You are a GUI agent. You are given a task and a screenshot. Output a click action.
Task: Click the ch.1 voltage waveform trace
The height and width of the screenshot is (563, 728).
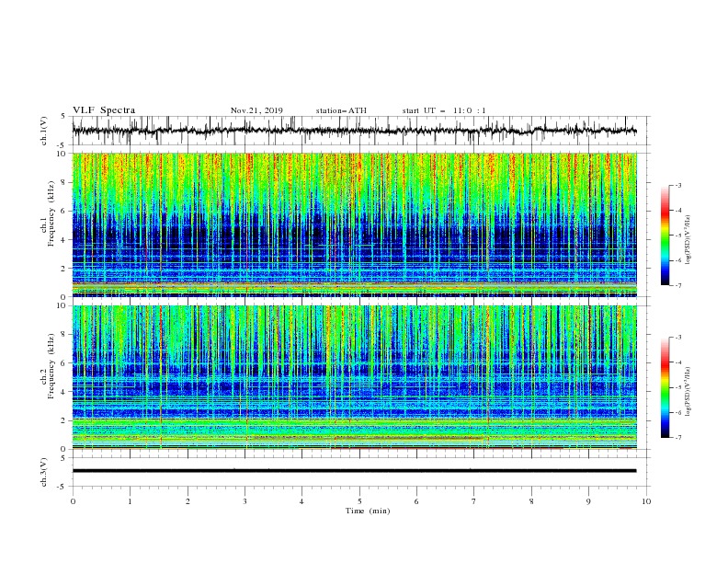pyautogui.click(x=354, y=131)
